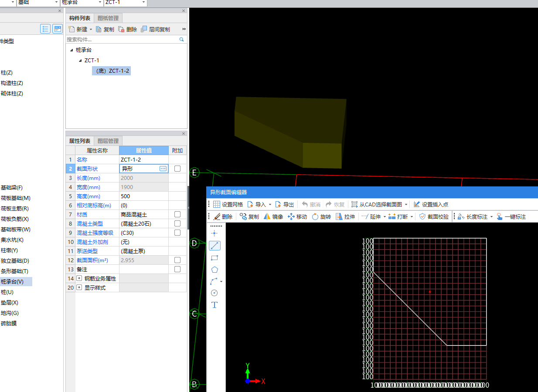Select the point drawing tool in editor sidebar

[x=214, y=233]
